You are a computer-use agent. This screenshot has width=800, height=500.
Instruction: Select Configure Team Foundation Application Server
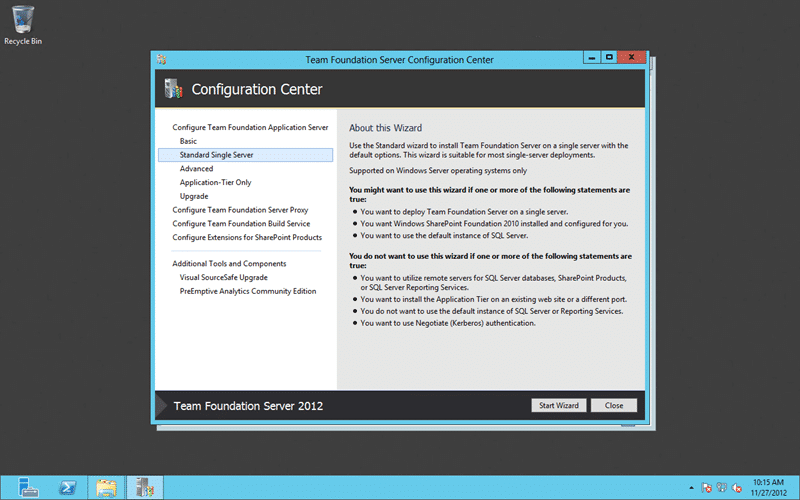[x=250, y=128]
